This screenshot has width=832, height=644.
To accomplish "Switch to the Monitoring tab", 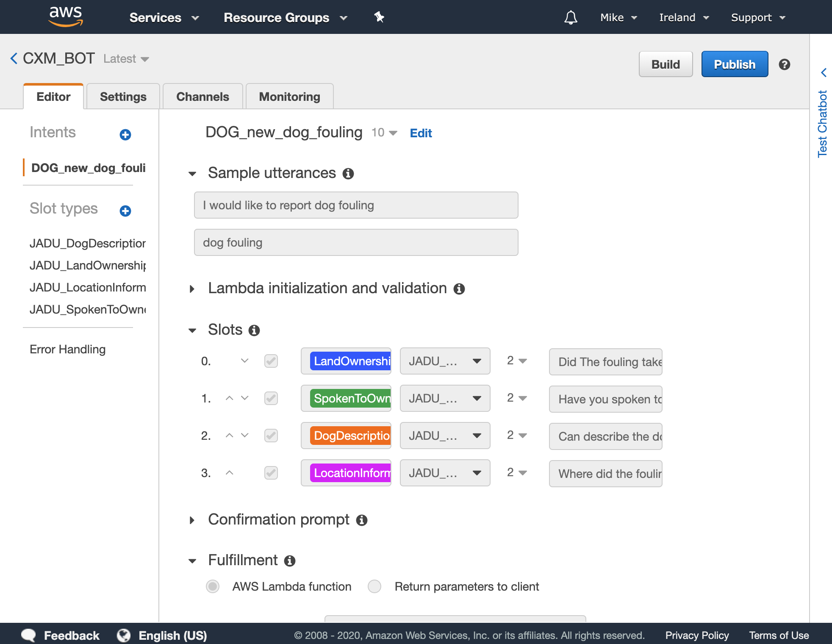I will point(290,97).
